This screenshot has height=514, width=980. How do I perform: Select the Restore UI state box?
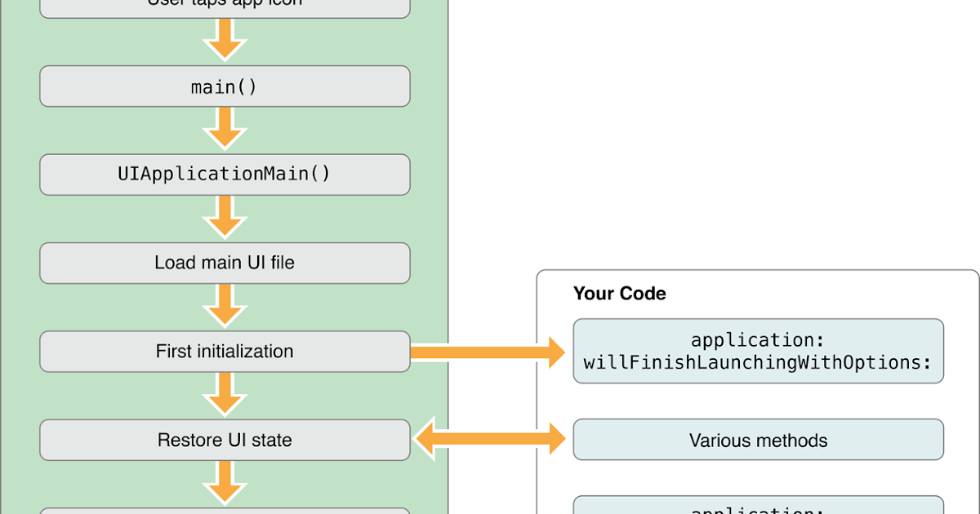click(x=225, y=440)
